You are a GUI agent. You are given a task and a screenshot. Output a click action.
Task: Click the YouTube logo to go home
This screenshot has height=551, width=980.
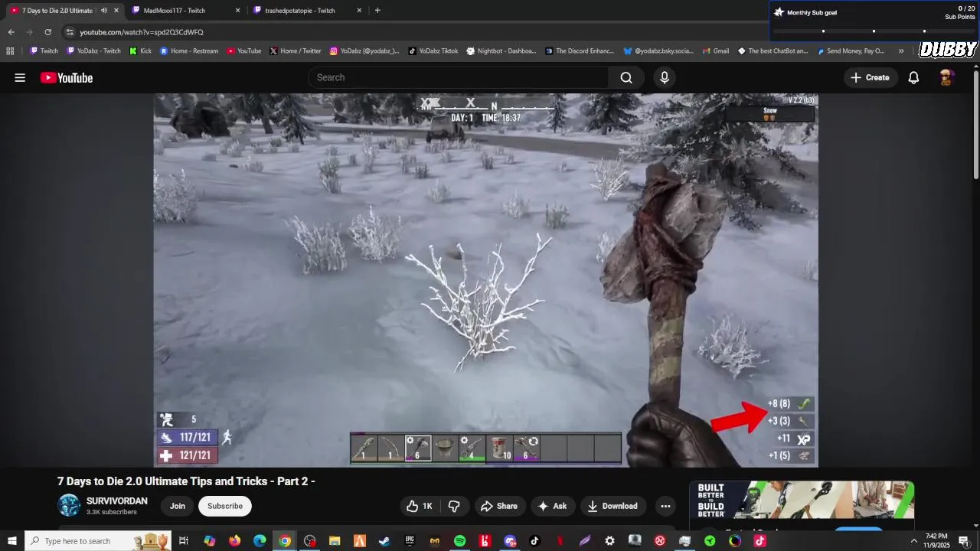point(67,77)
